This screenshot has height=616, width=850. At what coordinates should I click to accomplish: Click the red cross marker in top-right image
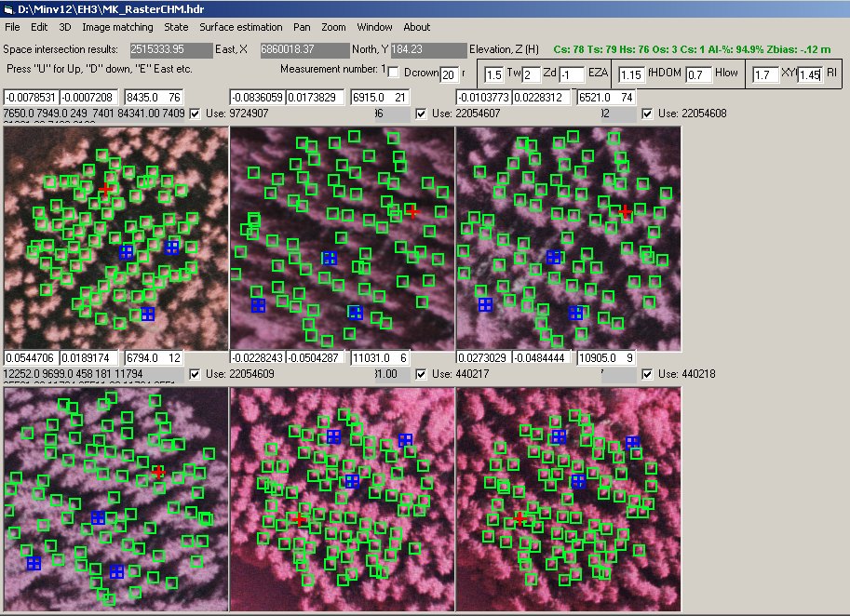pyautogui.click(x=626, y=212)
